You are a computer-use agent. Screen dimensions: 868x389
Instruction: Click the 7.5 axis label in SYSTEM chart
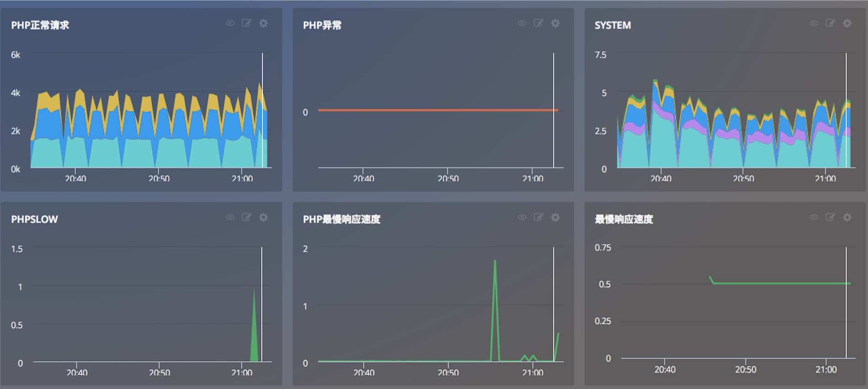tap(600, 55)
